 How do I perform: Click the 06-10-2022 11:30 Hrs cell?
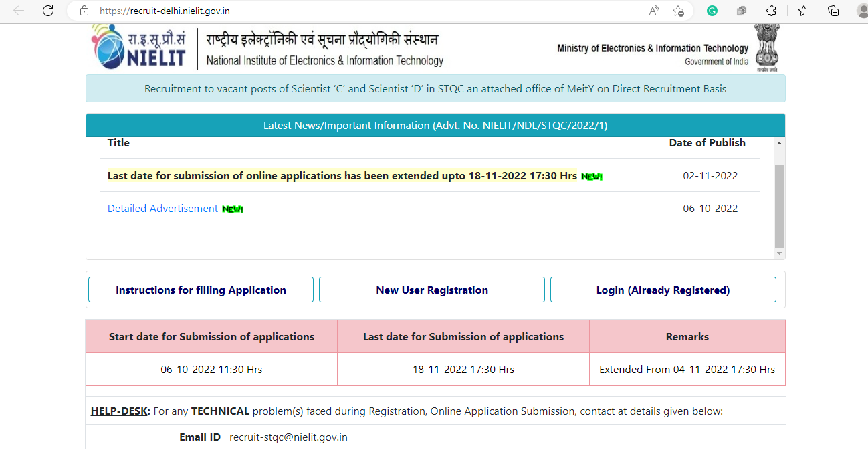(x=211, y=369)
